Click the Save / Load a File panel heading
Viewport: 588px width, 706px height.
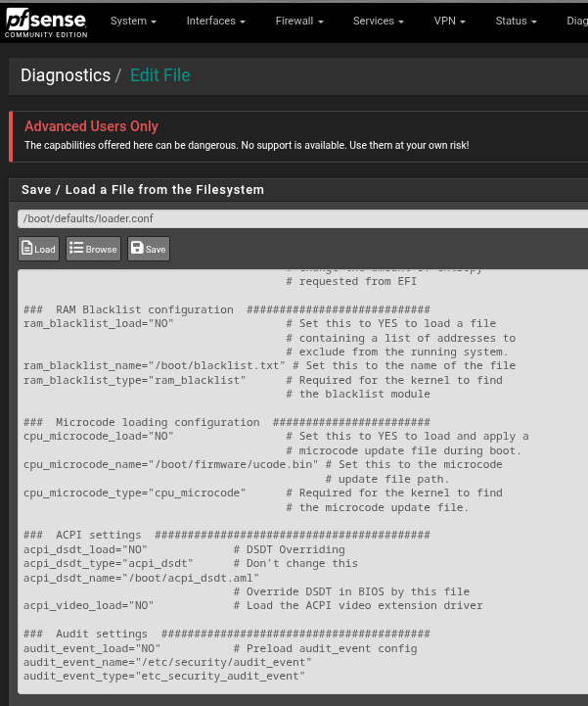coord(143,190)
